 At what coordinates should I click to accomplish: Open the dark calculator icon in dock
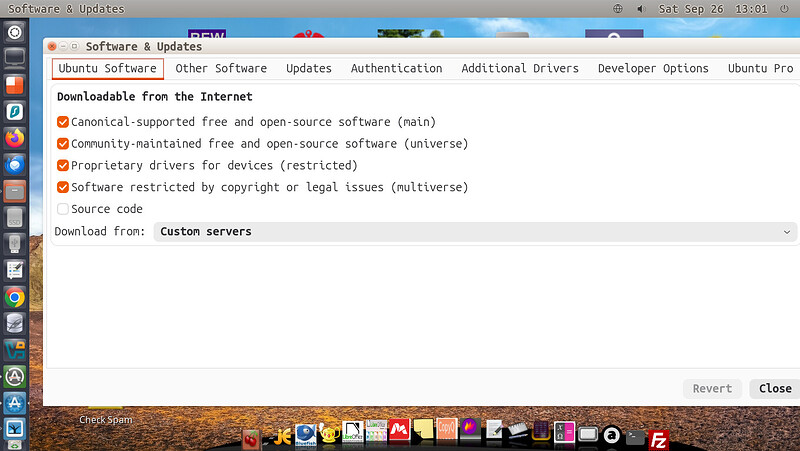(541, 431)
